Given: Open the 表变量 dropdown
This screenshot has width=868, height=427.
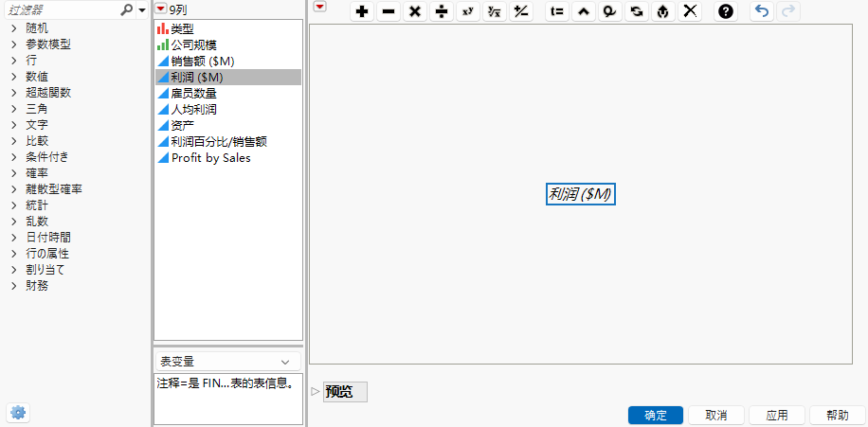Looking at the screenshot, I should coord(228,362).
